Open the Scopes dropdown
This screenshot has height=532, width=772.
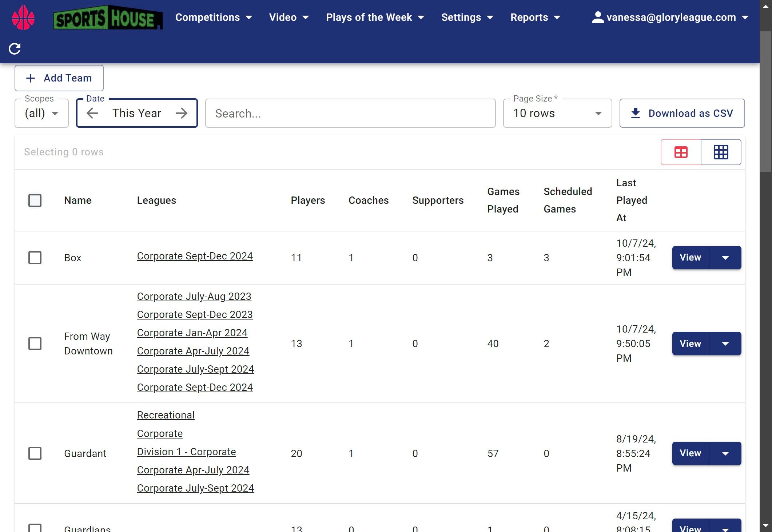pyautogui.click(x=41, y=113)
